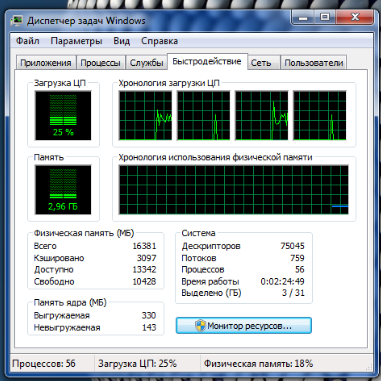The width and height of the screenshot is (381, 381).
Task: Click status bar text Физическая память: 18%
Action: pyautogui.click(x=258, y=363)
